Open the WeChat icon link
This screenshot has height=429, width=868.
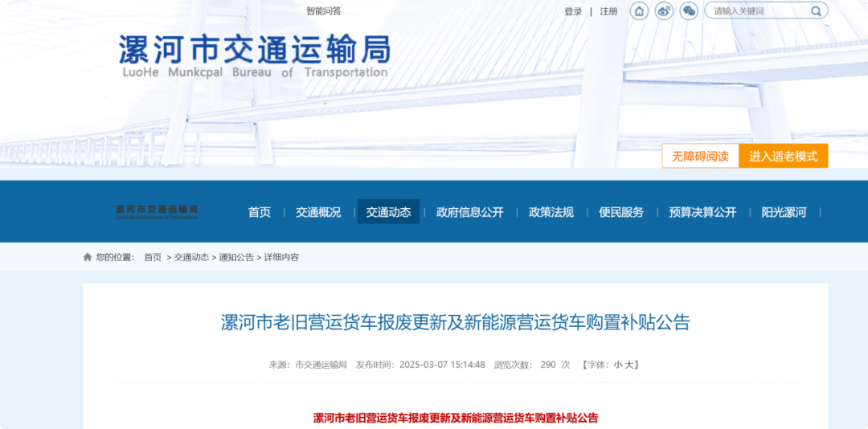pos(689,11)
